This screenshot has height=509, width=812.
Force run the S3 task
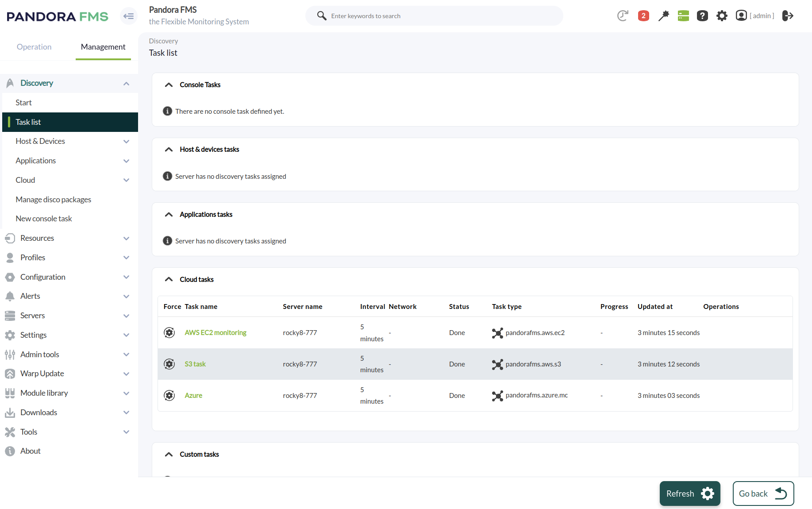tap(169, 364)
